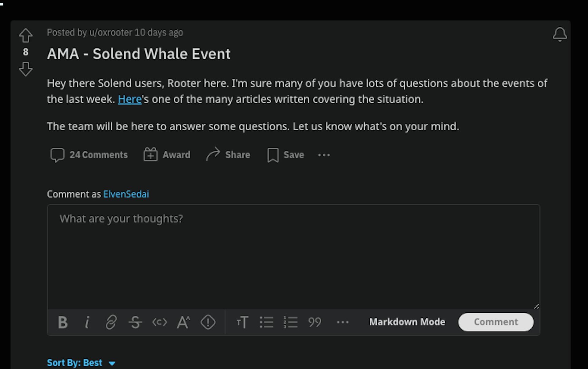The height and width of the screenshot is (369, 588).
Task: Click the notification bell icon for post
Action: [x=560, y=34]
